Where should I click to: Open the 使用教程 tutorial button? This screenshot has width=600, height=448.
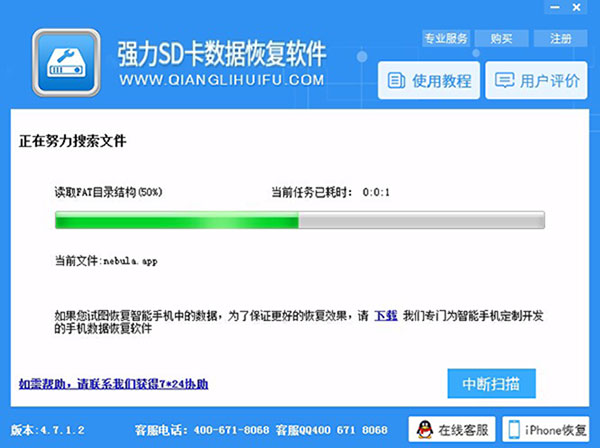[429, 80]
